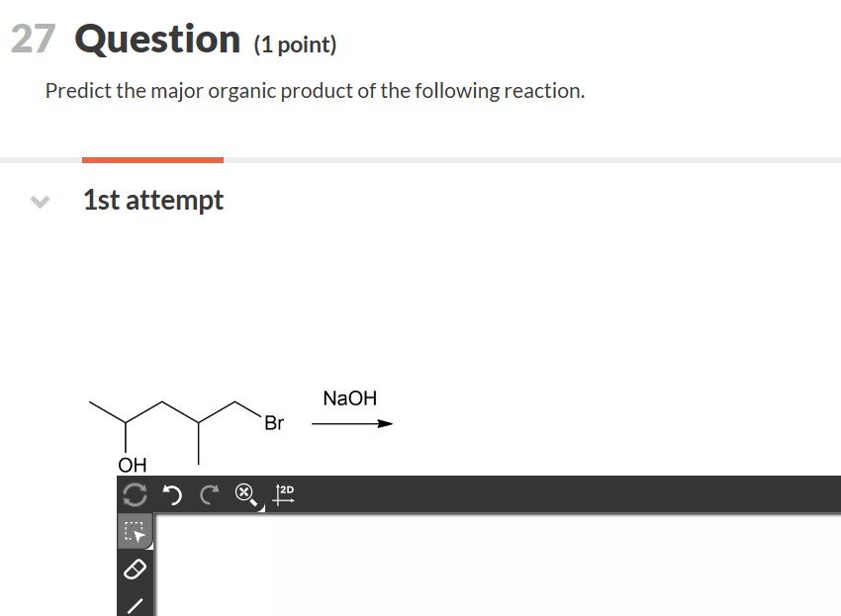Viewport: 841px width, 616px height.
Task: Enable the eraser mode
Action: tap(135, 568)
